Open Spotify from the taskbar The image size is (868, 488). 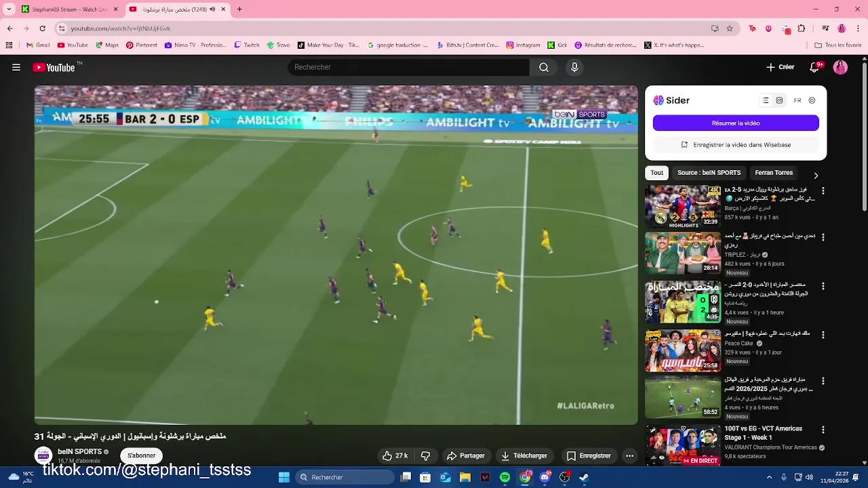coord(505,477)
